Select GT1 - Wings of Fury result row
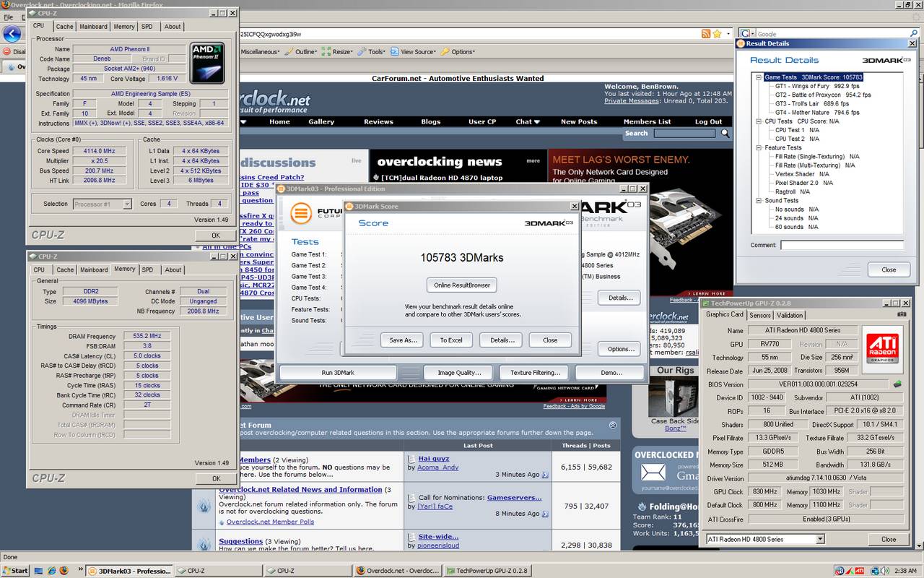 pyautogui.click(x=818, y=86)
